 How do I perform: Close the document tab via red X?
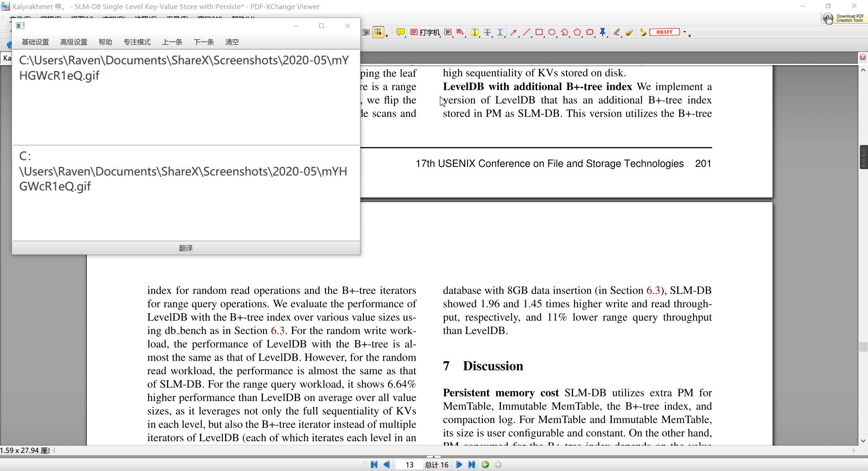(x=863, y=57)
